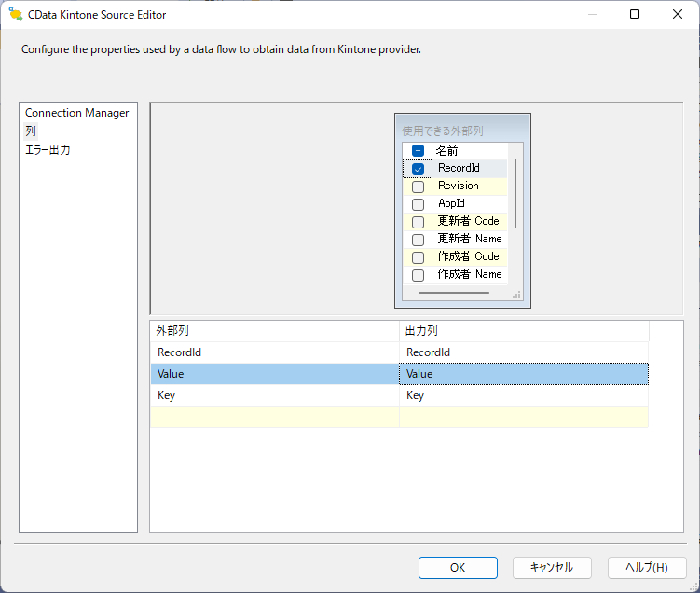Edit RecordId output column name
This screenshot has height=593, width=700.
click(524, 352)
